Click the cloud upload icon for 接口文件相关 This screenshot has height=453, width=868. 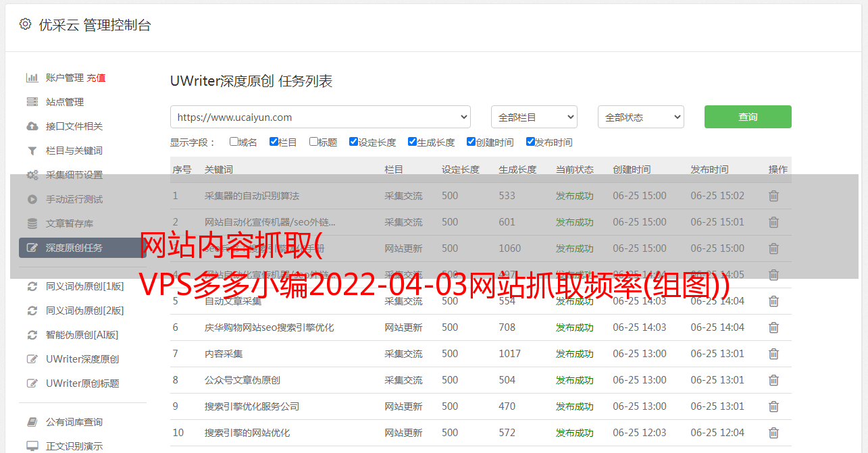pos(32,126)
